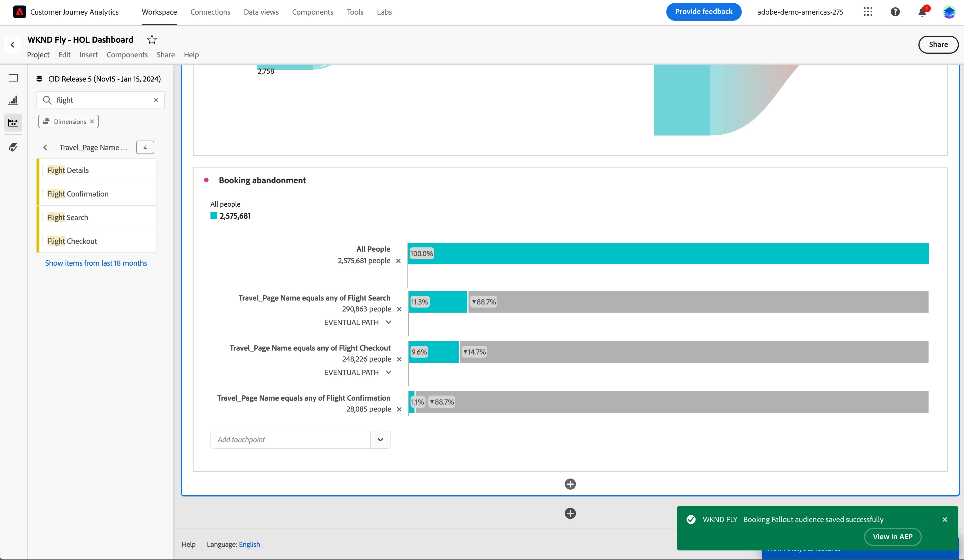
Task: Show items from last 18 months
Action: click(96, 263)
